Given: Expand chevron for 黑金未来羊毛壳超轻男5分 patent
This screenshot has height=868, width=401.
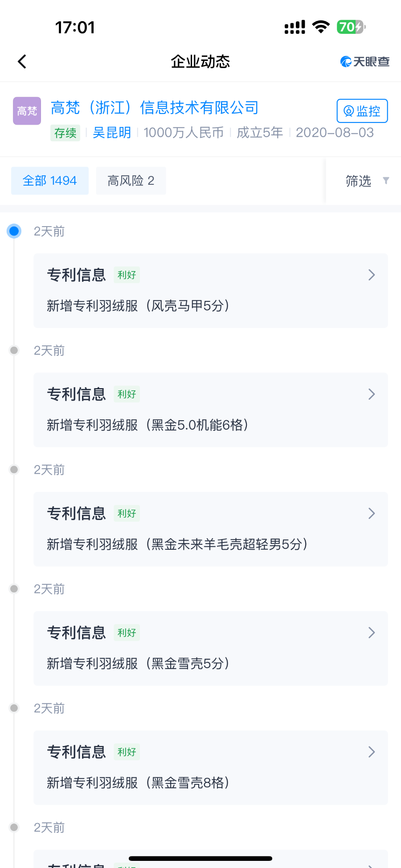Looking at the screenshot, I should [x=372, y=514].
